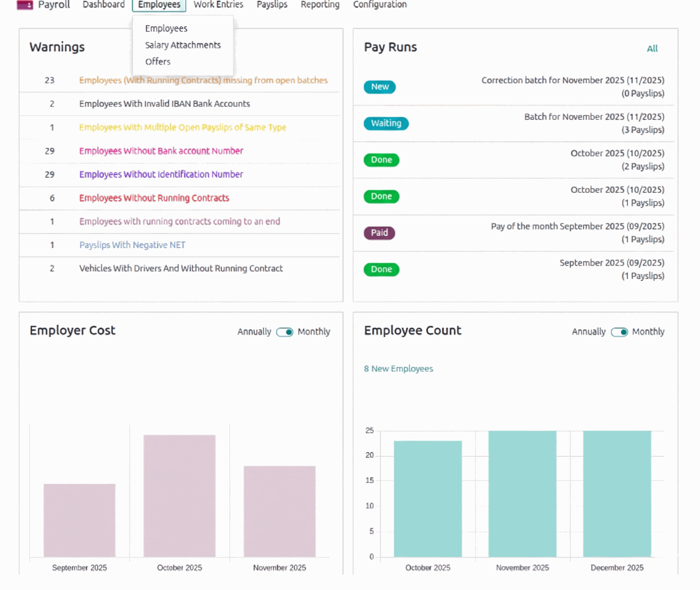Toggle Employee Count Annually/Monthly switch

pyautogui.click(x=619, y=332)
